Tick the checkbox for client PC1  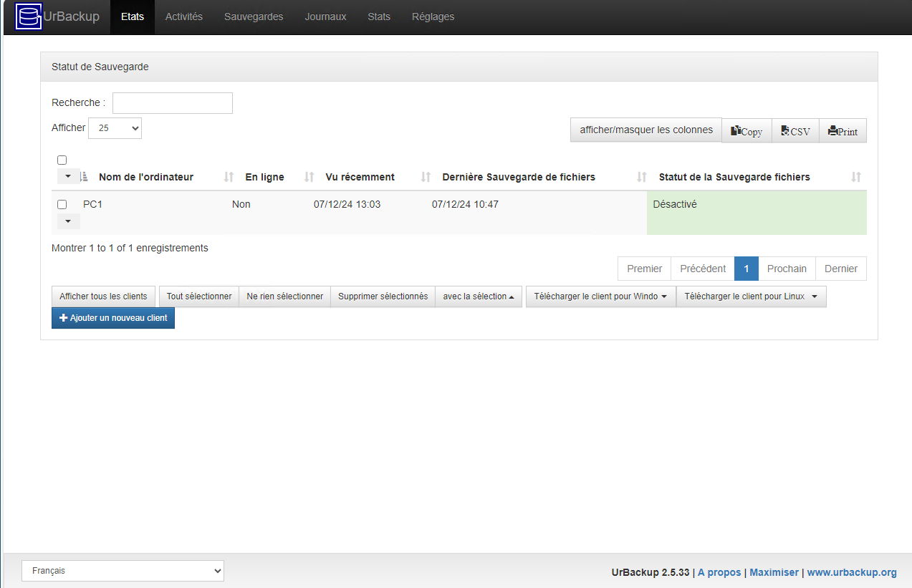tap(62, 204)
